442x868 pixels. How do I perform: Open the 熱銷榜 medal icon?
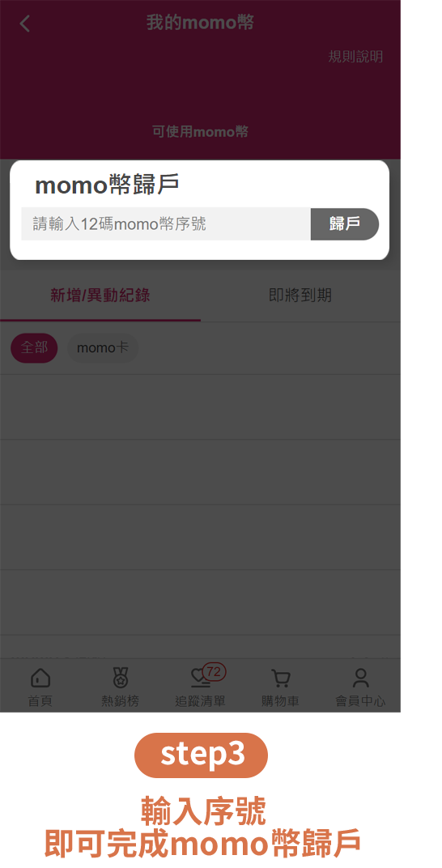(x=120, y=678)
